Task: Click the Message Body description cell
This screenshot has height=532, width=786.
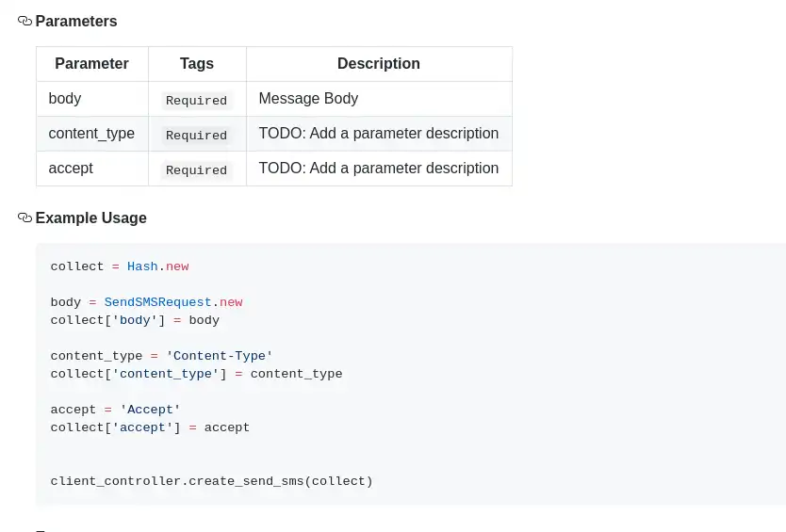Action: point(308,99)
